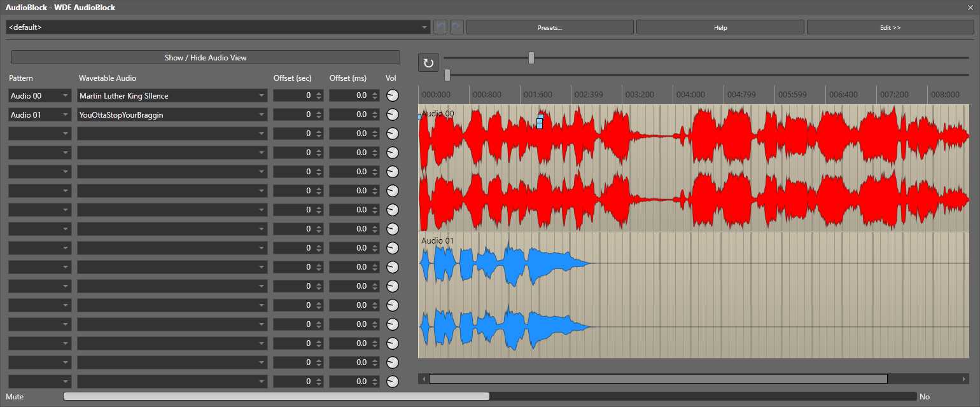Click the blue clip handle on the Audio 00 waveform

pos(539,120)
